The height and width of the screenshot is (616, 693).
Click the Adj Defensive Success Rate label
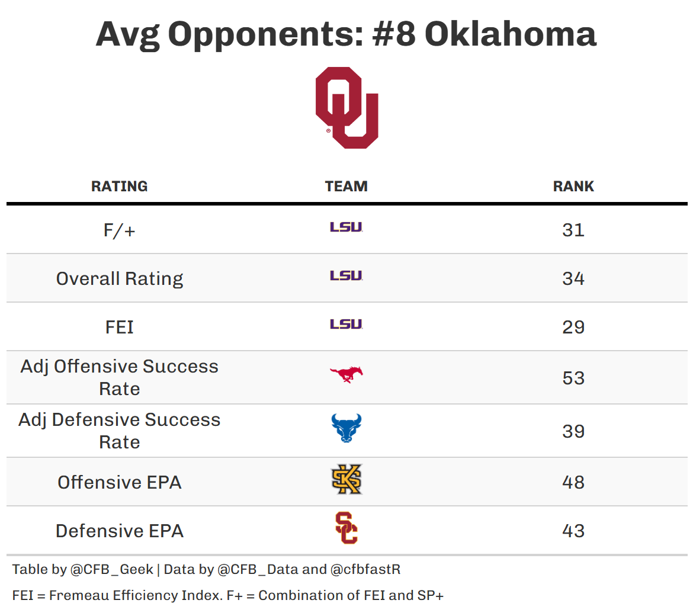pos(120,431)
